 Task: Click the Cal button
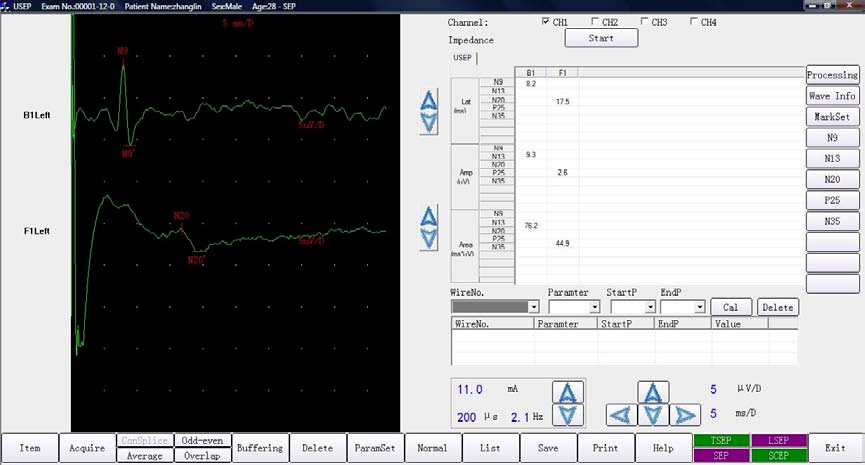pos(730,307)
